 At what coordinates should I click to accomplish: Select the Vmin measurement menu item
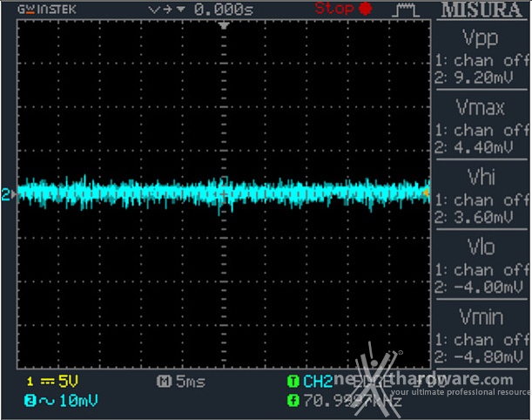pos(481,335)
